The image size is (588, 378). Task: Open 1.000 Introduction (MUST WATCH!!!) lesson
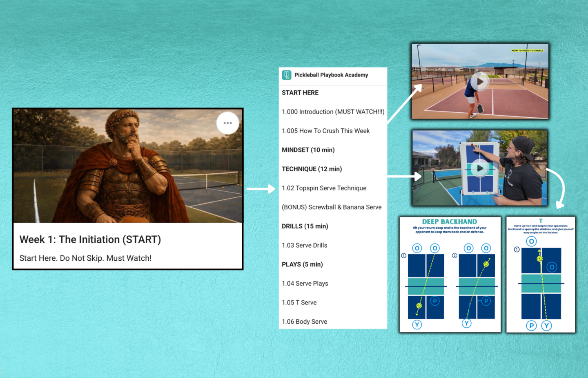(333, 112)
